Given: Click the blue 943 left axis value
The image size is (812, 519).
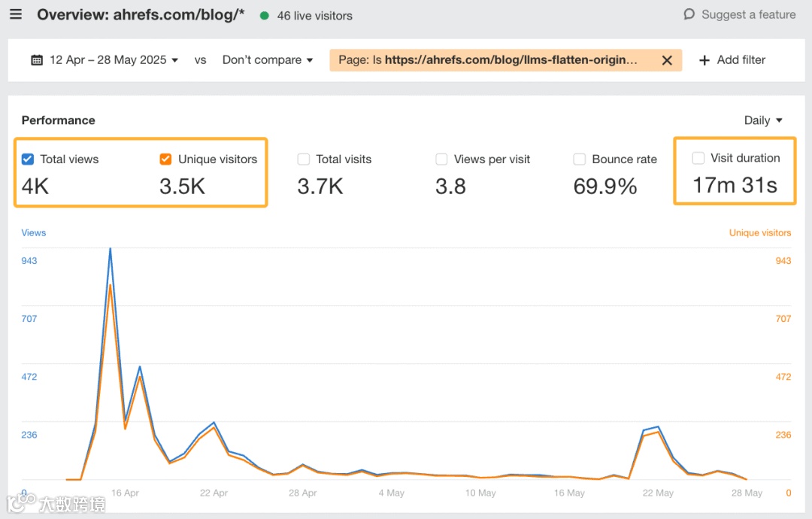Looking at the screenshot, I should pos(29,260).
